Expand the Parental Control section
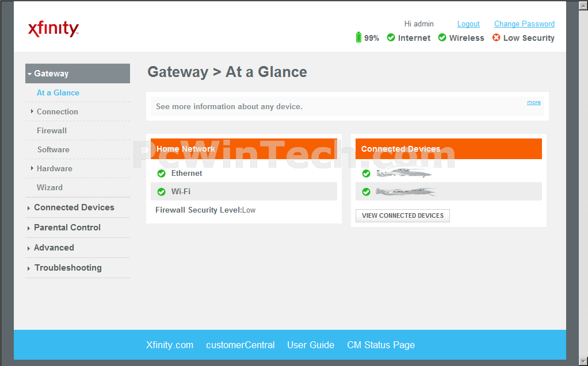The width and height of the screenshot is (588, 366). [67, 228]
